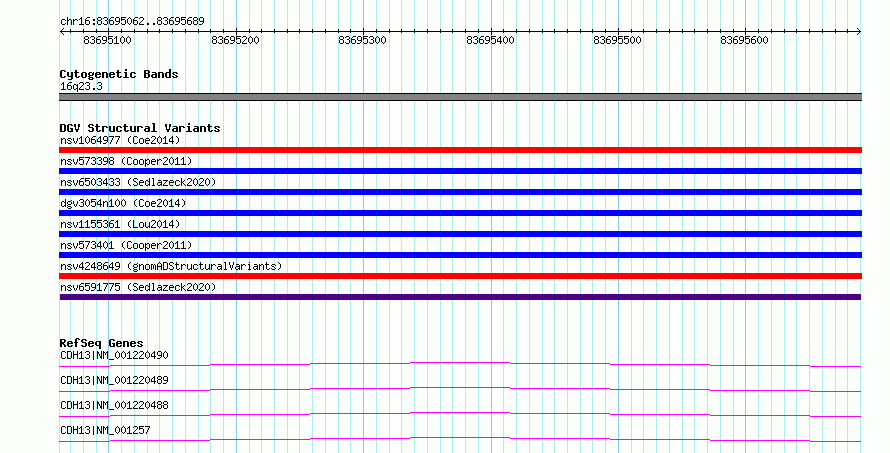This screenshot has height=453, width=890.
Task: Click the 83695300 ruler position label
Action: tap(362, 40)
